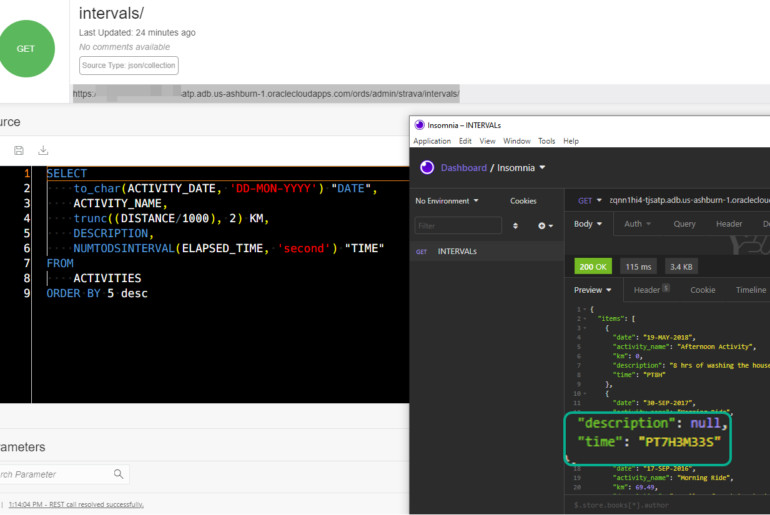Click the "19-MAY-2018" date value in response
770x515 pixels.
click(x=669, y=337)
